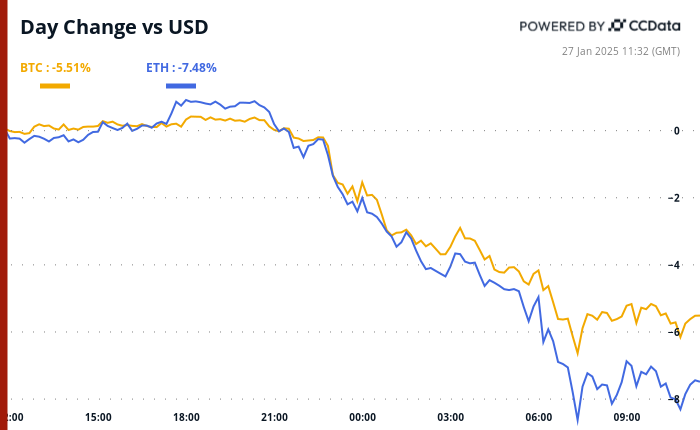This screenshot has width=700, height=430.
Task: Click the blue ETH legend color swatch
Action: coord(181,85)
